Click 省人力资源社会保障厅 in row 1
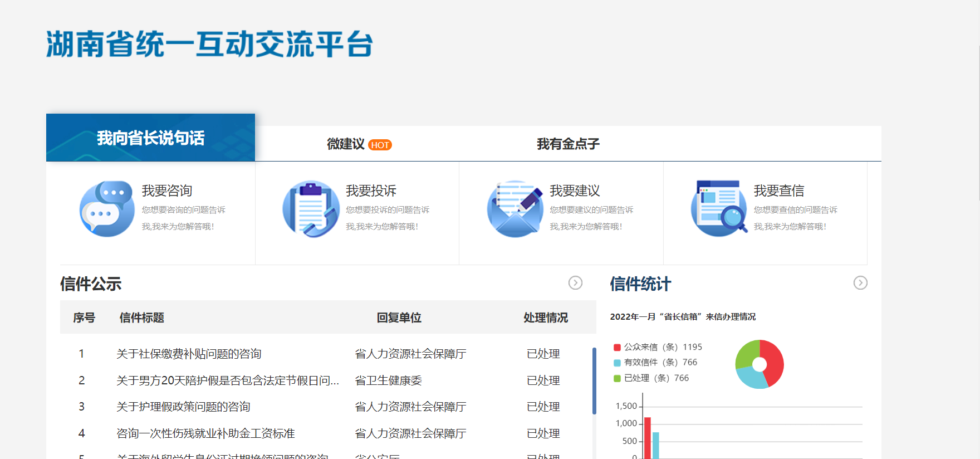 (410, 354)
